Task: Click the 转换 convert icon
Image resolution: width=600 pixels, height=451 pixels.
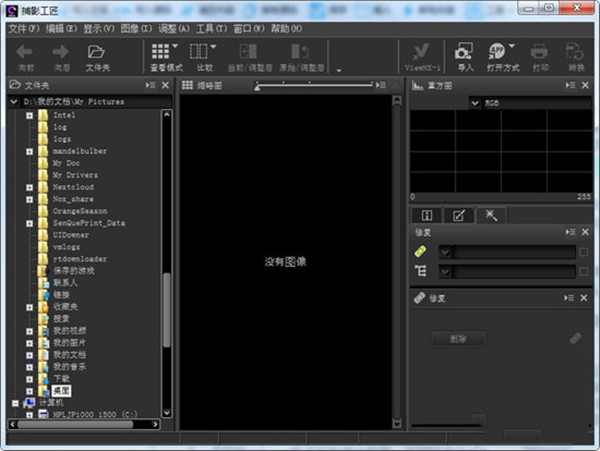Action: tap(576, 51)
